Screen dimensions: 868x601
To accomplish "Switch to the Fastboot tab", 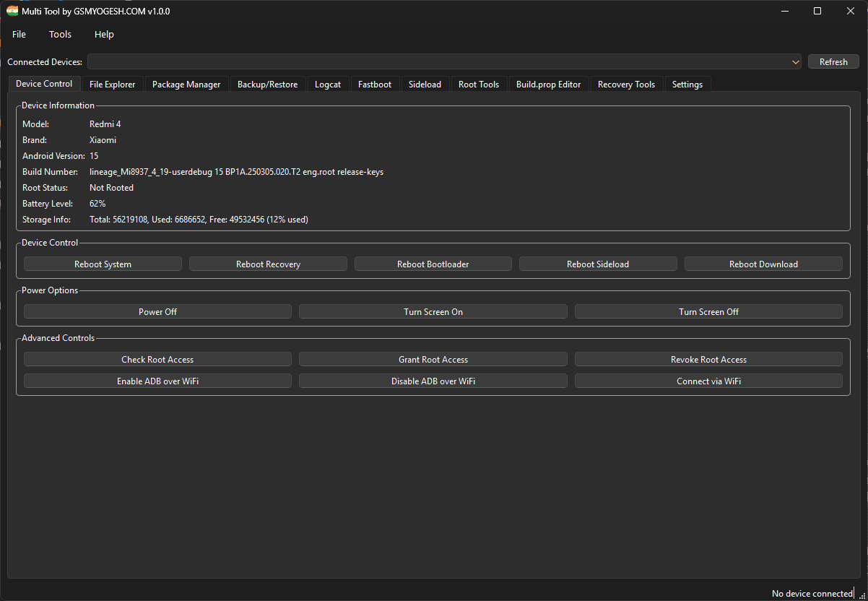I will [374, 85].
